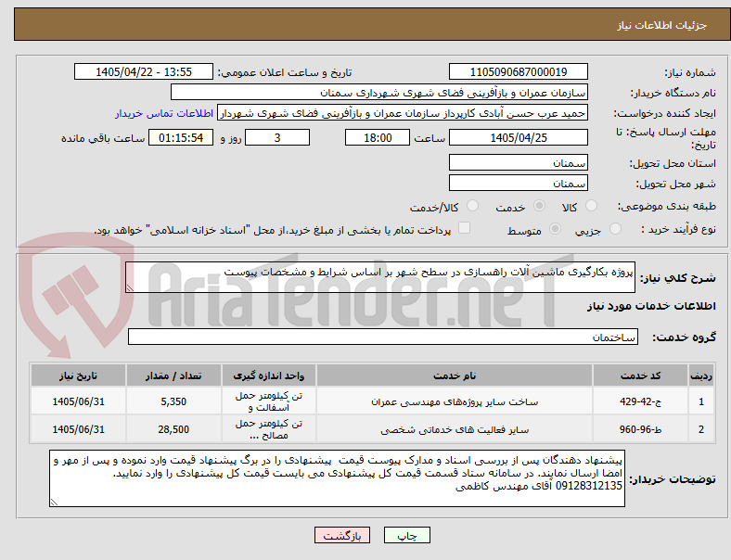Viewport: 731px width, 560px height.
Task: Click the announcement date field 1405/04/22 - 13:55
Action: 144,71
